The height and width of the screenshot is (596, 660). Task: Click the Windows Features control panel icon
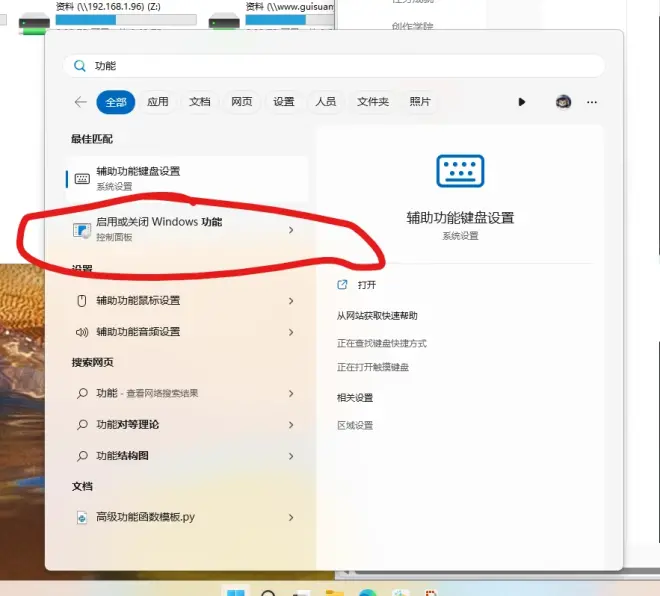pyautogui.click(x=82, y=231)
